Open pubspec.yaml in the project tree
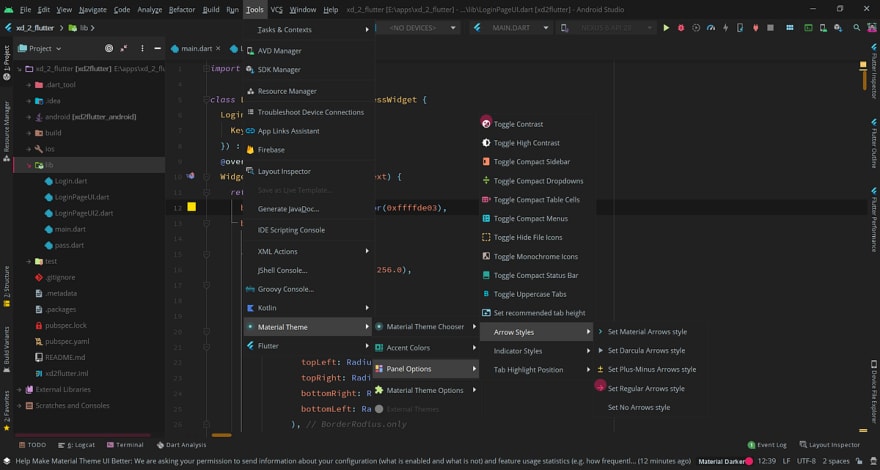Screen dimensions: 880x470 [67, 341]
